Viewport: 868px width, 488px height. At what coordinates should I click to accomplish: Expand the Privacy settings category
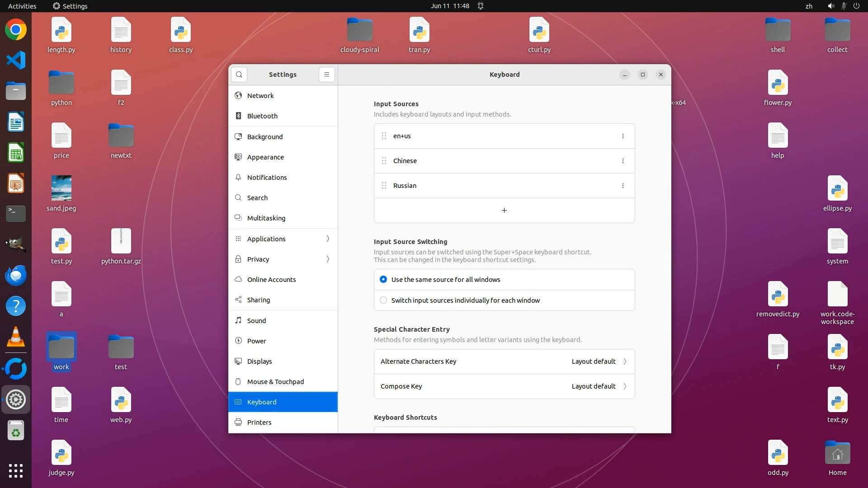click(x=283, y=259)
